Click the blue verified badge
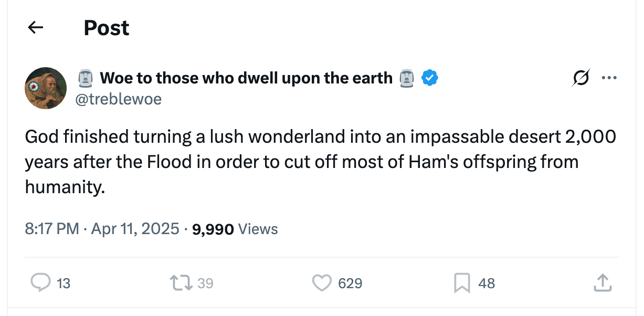Viewport: 644px width, 316px height. coord(430,78)
